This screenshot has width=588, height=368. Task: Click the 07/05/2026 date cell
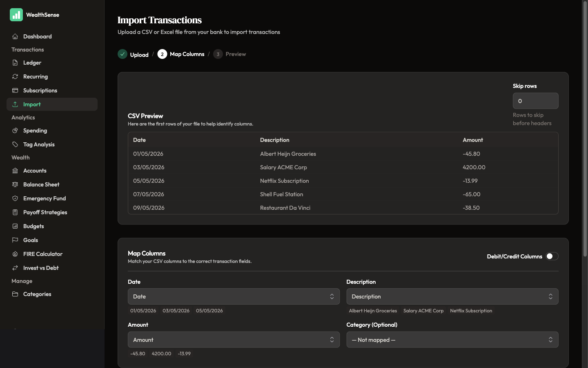coord(149,194)
